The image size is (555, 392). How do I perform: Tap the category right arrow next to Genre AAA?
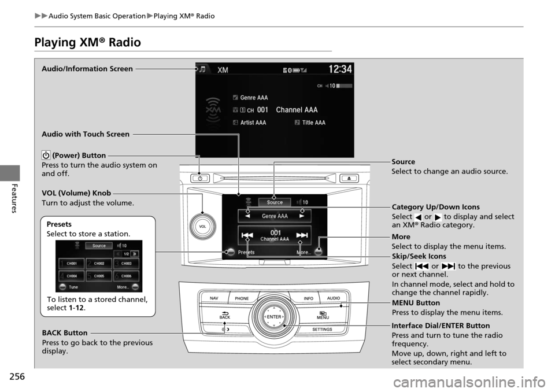coord(302,216)
